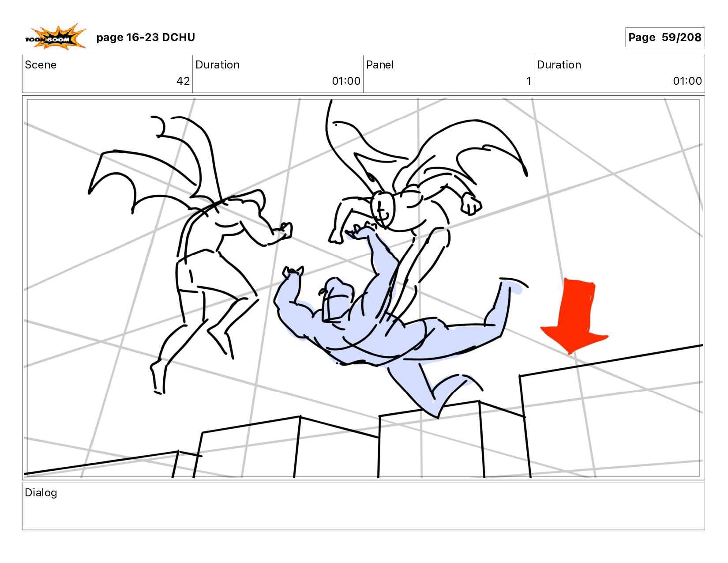
Task: Click the 'Duration' label beside Scene
Action: pyautogui.click(x=218, y=65)
